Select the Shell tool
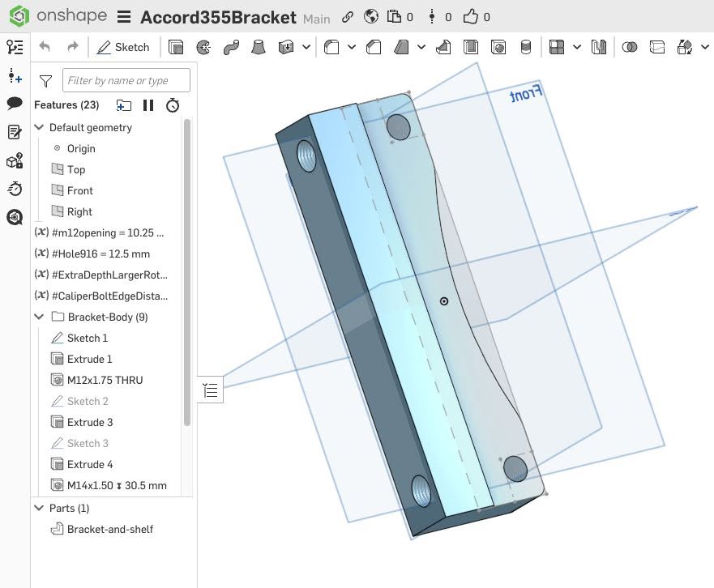 [471, 47]
